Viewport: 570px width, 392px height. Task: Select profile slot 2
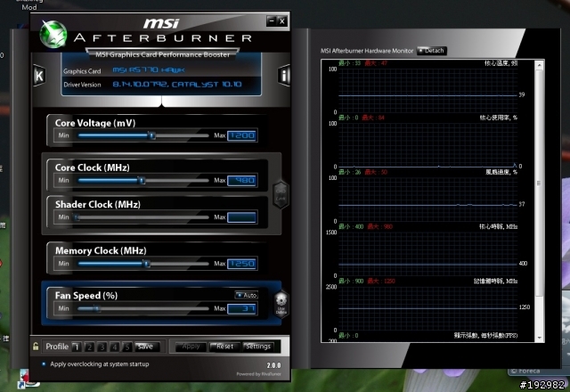point(89,347)
